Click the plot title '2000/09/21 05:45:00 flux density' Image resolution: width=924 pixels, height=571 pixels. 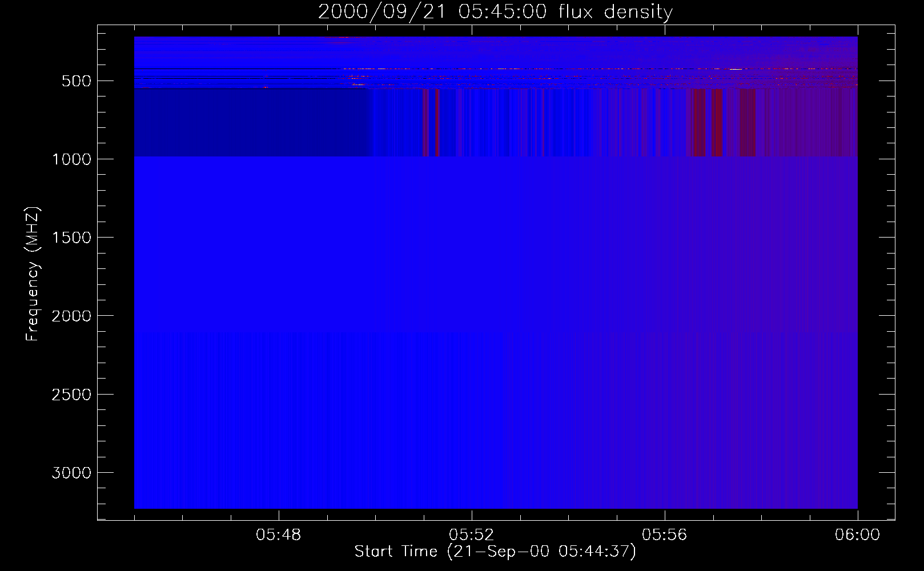[x=495, y=11]
